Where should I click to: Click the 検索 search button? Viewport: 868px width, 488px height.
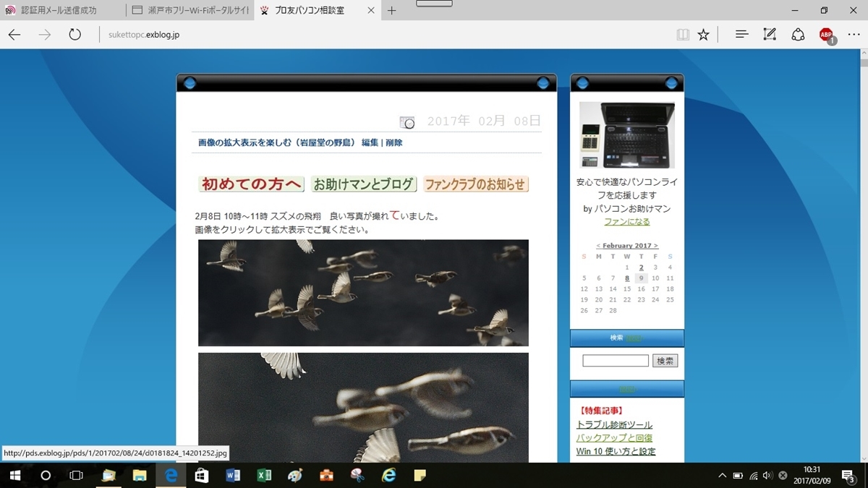[x=665, y=361]
